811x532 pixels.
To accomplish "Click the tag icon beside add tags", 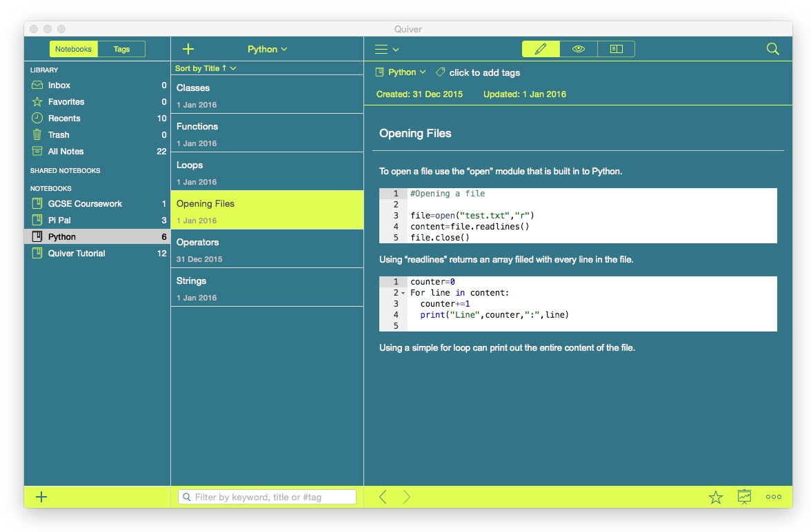I will point(440,72).
